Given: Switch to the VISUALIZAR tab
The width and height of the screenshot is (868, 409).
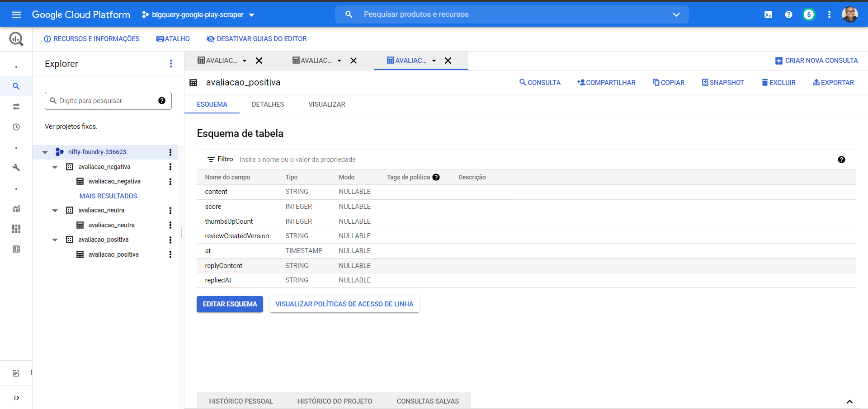Looking at the screenshot, I should click(x=327, y=104).
